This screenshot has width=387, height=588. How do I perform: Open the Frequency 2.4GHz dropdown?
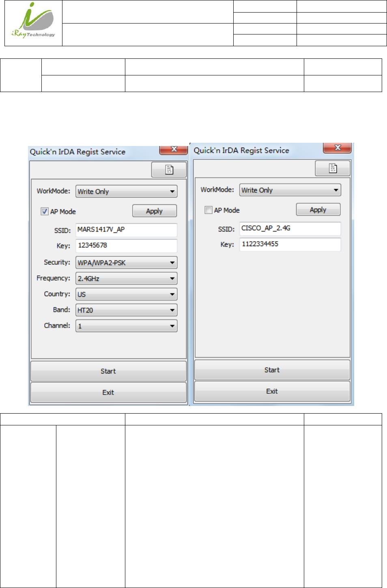(x=127, y=279)
